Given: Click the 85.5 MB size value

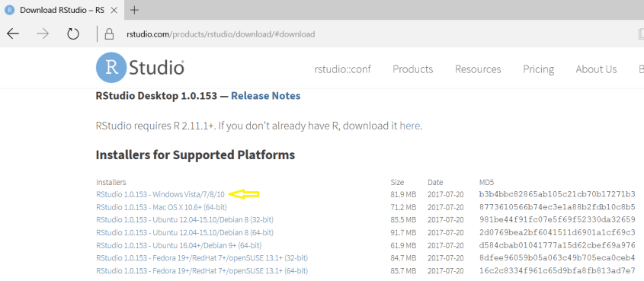Looking at the screenshot, I should coord(403,220).
